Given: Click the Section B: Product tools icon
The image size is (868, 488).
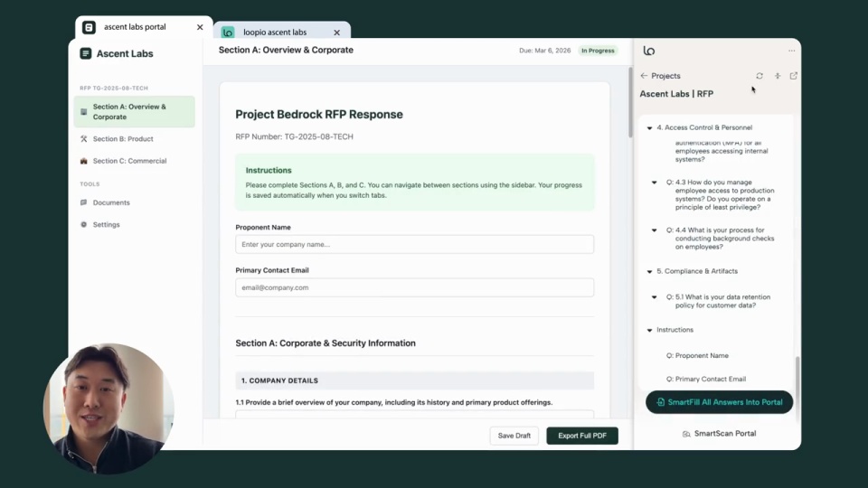Looking at the screenshot, I should [x=83, y=139].
